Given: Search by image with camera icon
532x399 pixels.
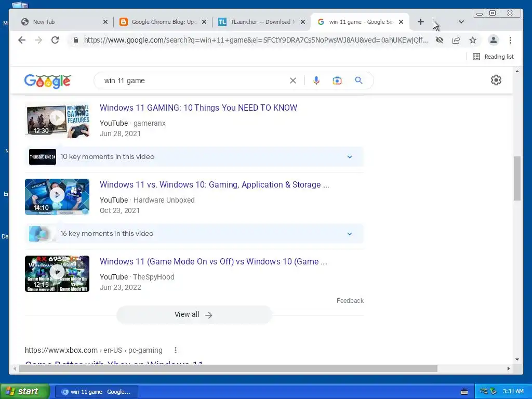Looking at the screenshot, I should pos(337,81).
